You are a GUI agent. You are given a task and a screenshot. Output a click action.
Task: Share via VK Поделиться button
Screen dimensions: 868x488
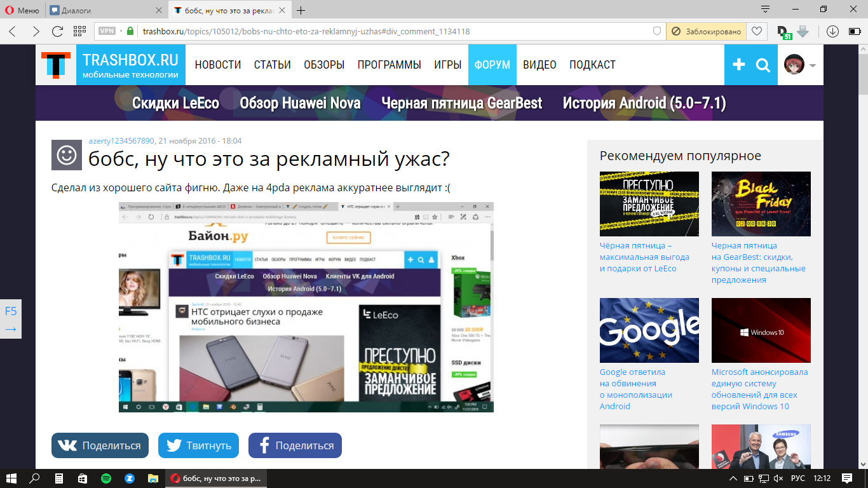pos(100,445)
